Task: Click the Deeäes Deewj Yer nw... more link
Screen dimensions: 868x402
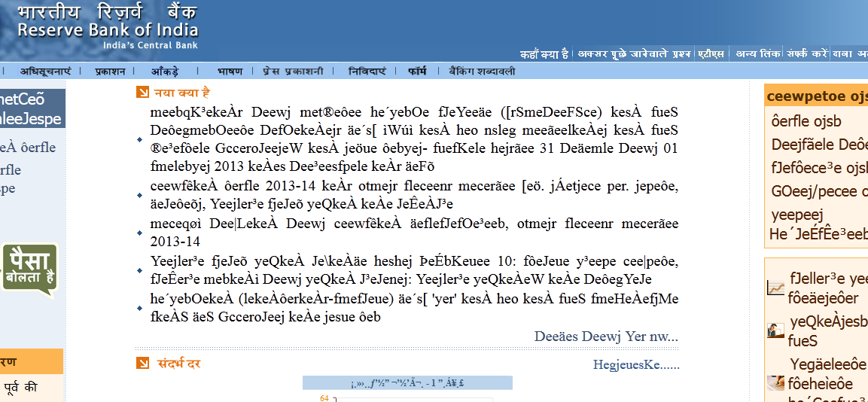Action: point(606,336)
